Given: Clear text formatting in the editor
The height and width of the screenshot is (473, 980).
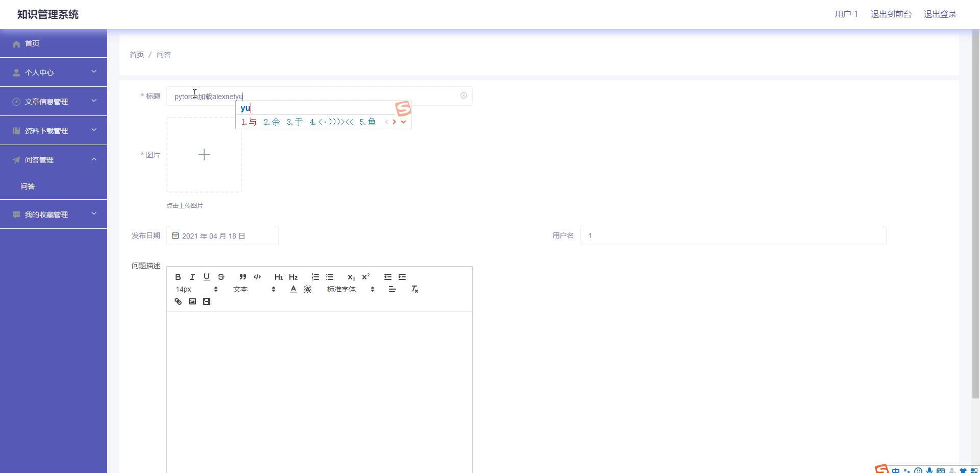Looking at the screenshot, I should [x=414, y=289].
